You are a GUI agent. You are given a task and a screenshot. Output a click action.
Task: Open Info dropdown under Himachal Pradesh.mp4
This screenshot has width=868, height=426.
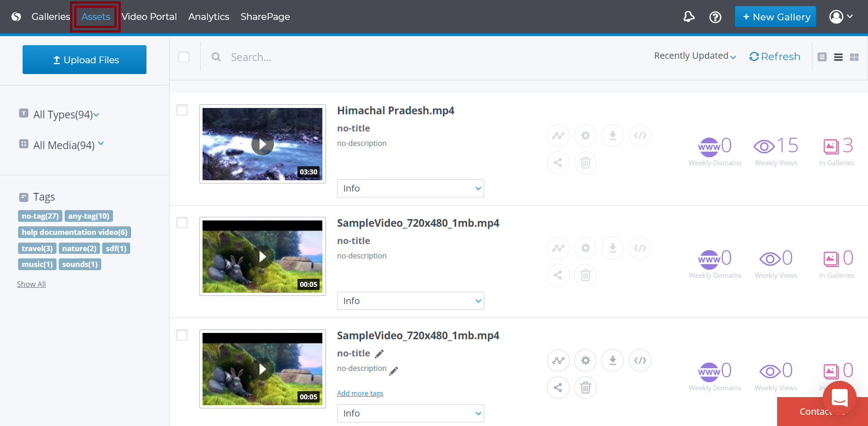pyautogui.click(x=410, y=188)
